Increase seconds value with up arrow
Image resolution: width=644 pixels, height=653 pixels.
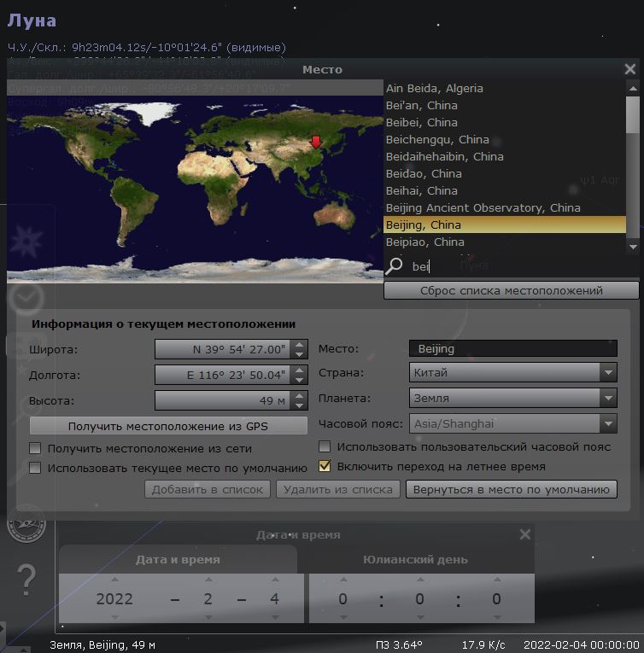[x=497, y=580]
